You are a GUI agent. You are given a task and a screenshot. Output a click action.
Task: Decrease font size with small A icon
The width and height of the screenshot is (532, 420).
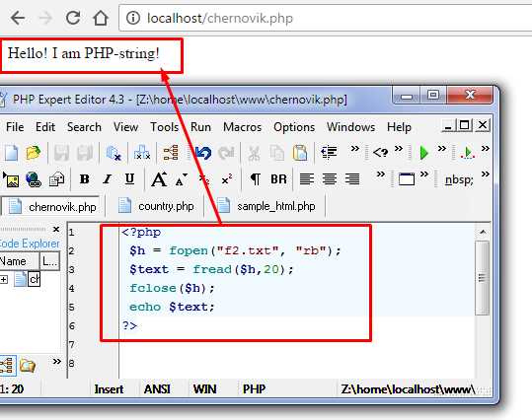182,179
